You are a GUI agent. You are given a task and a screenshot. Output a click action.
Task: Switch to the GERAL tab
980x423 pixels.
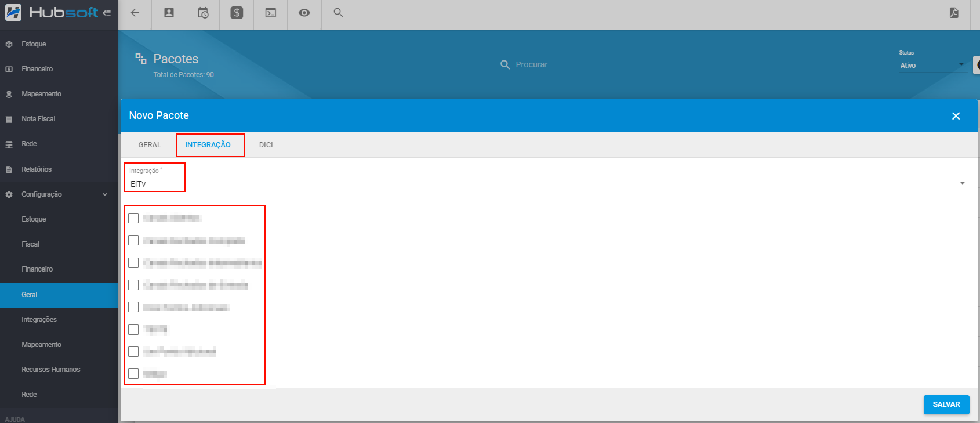pos(150,145)
